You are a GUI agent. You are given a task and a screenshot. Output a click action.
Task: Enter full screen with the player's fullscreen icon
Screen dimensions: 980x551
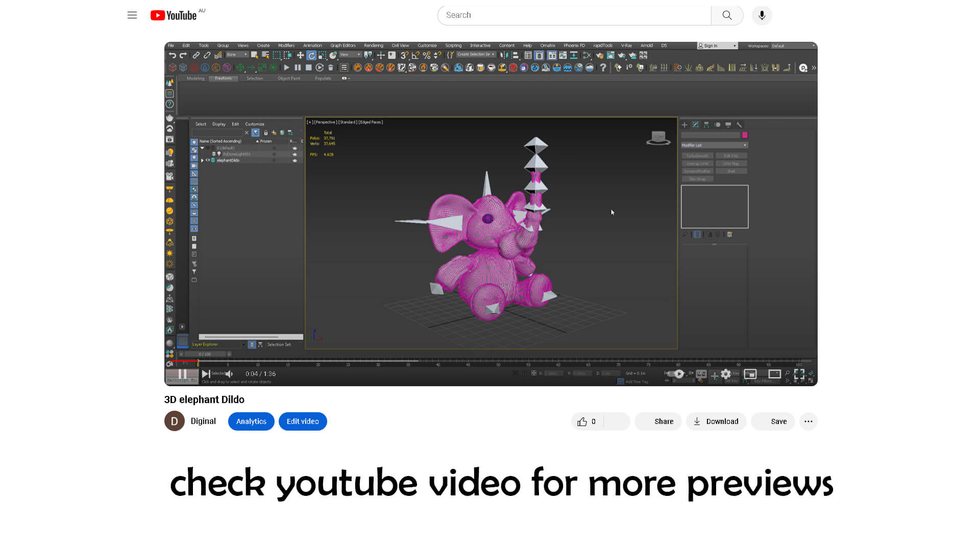[x=799, y=374]
